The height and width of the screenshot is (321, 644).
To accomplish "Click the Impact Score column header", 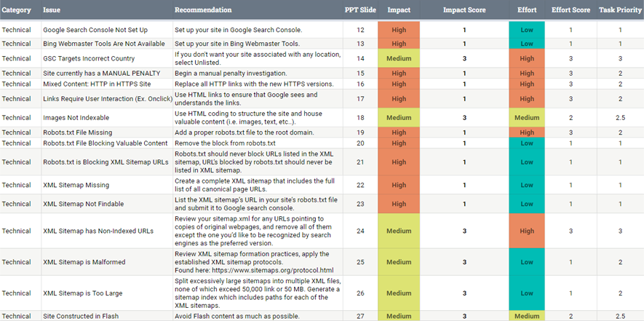I will pyautogui.click(x=464, y=10).
